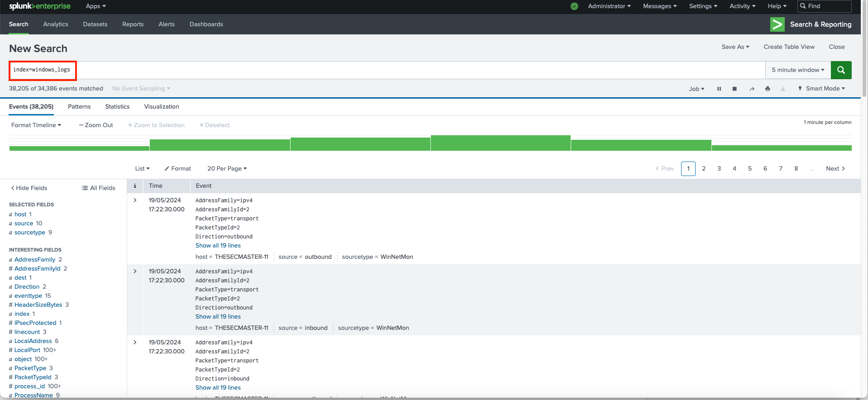
Task: Open the 5 minute window time picker
Action: (x=798, y=70)
